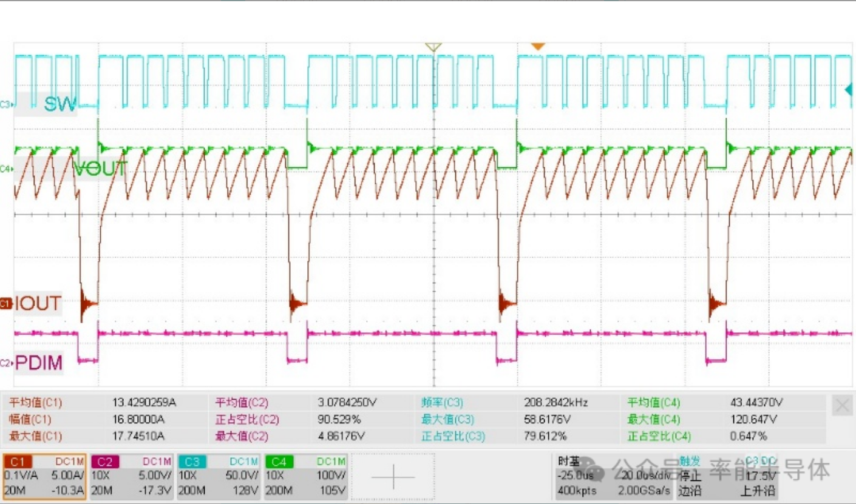The height and width of the screenshot is (504, 856).
Task: Select the 最大值(C3) measurement label
Action: [x=448, y=419]
